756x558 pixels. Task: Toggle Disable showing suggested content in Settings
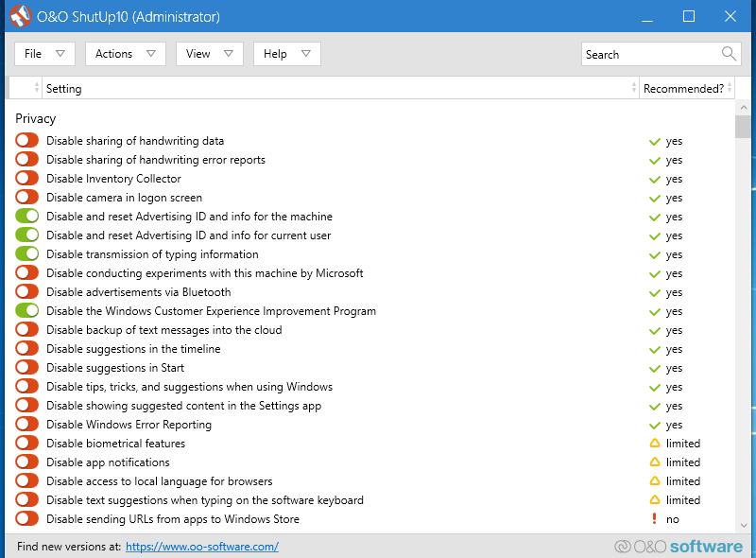26,405
